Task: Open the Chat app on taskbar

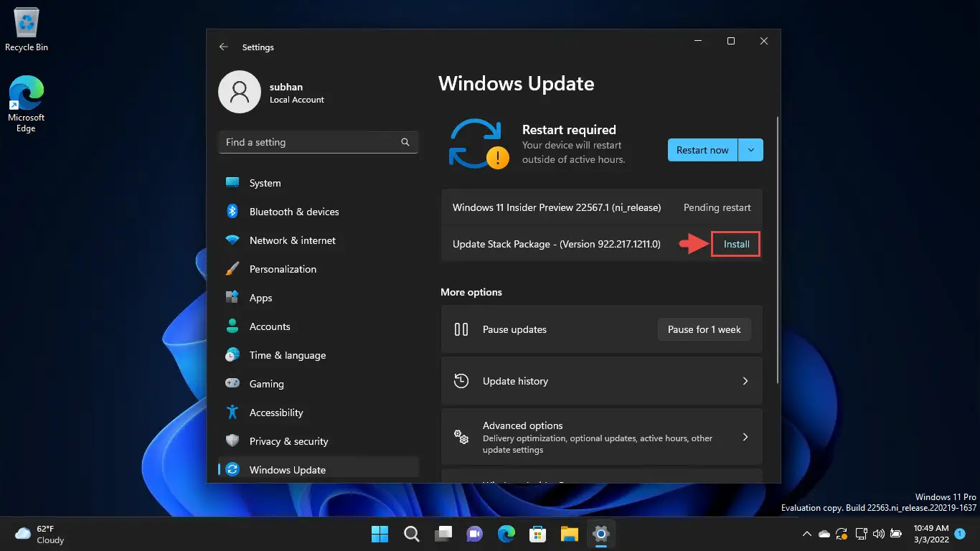Action: click(474, 534)
